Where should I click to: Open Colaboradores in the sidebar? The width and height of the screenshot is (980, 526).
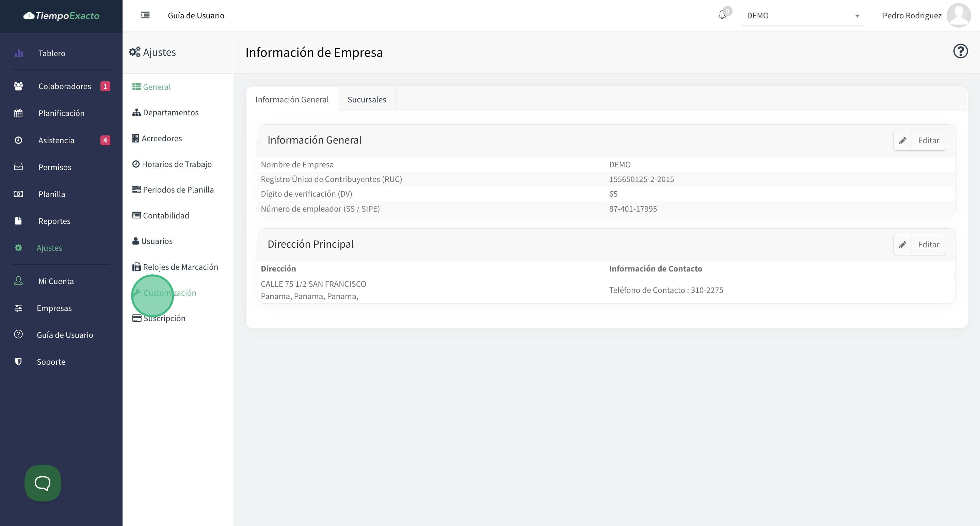pyautogui.click(x=64, y=86)
